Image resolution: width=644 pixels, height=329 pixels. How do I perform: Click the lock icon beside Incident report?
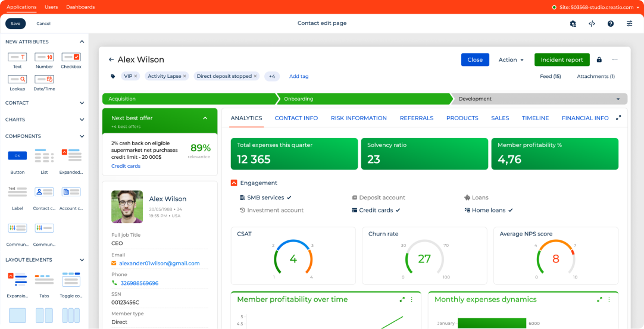[x=599, y=59]
